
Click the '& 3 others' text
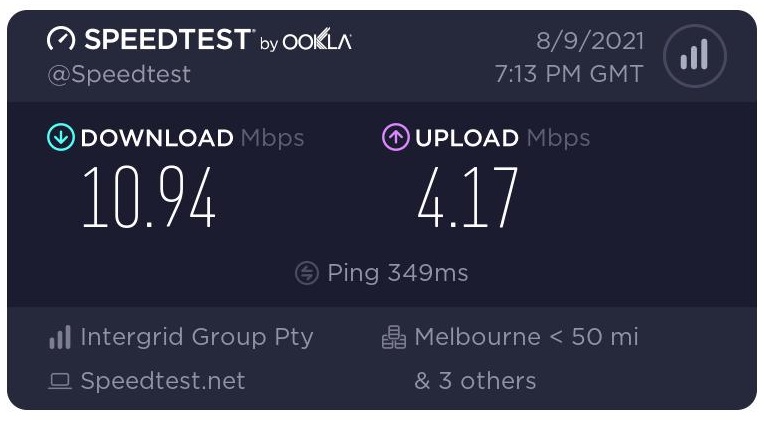tap(475, 381)
